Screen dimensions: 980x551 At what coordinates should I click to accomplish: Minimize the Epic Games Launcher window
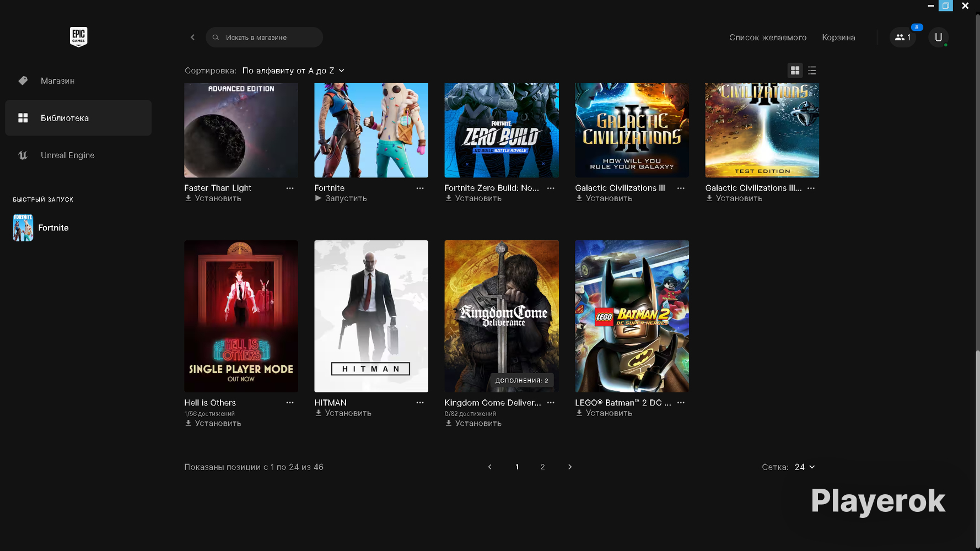[x=931, y=6]
